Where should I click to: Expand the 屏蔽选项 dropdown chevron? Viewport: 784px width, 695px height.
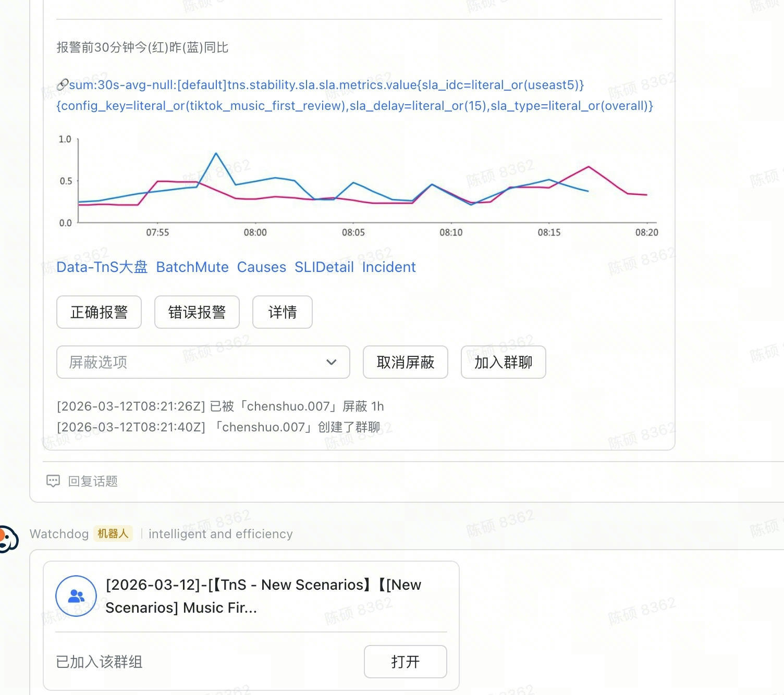[331, 362]
